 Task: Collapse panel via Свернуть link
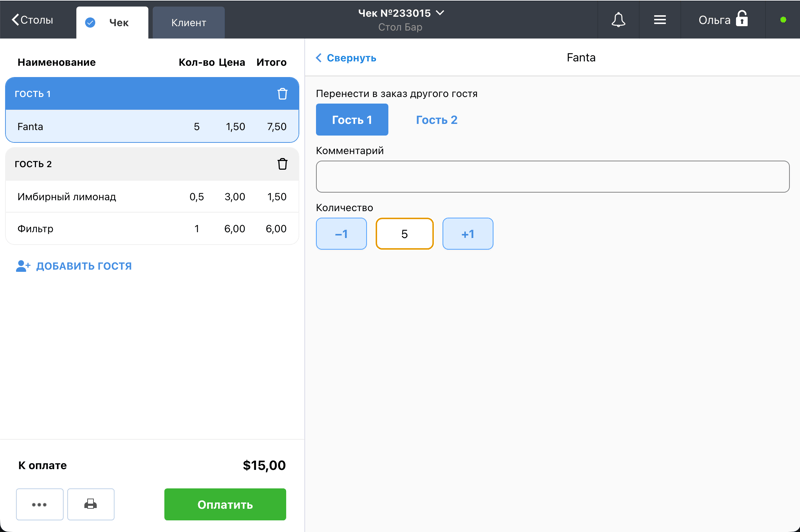click(346, 58)
